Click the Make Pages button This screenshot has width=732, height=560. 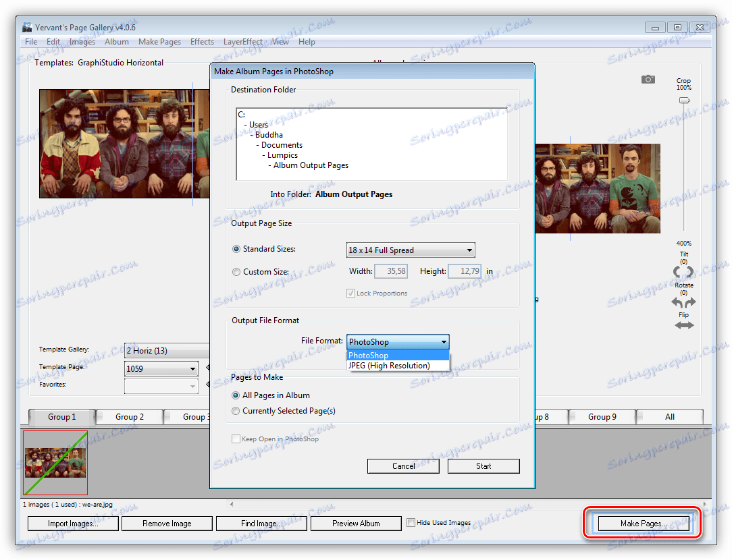[644, 523]
